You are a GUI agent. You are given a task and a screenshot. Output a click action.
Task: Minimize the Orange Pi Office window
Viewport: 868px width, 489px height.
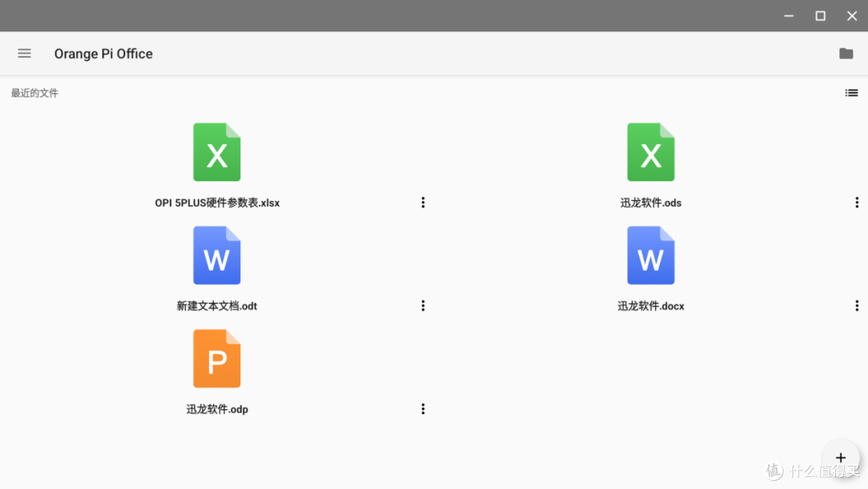tap(789, 16)
